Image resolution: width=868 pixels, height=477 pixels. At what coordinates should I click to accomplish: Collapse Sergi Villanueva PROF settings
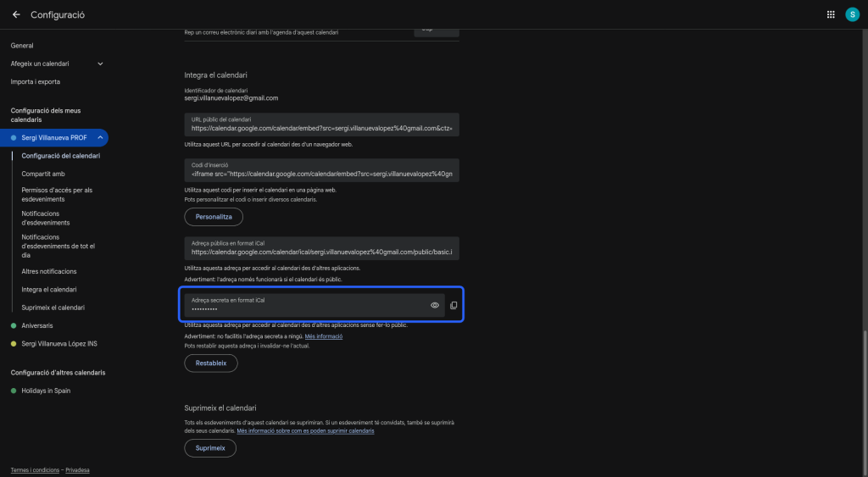[x=100, y=137]
